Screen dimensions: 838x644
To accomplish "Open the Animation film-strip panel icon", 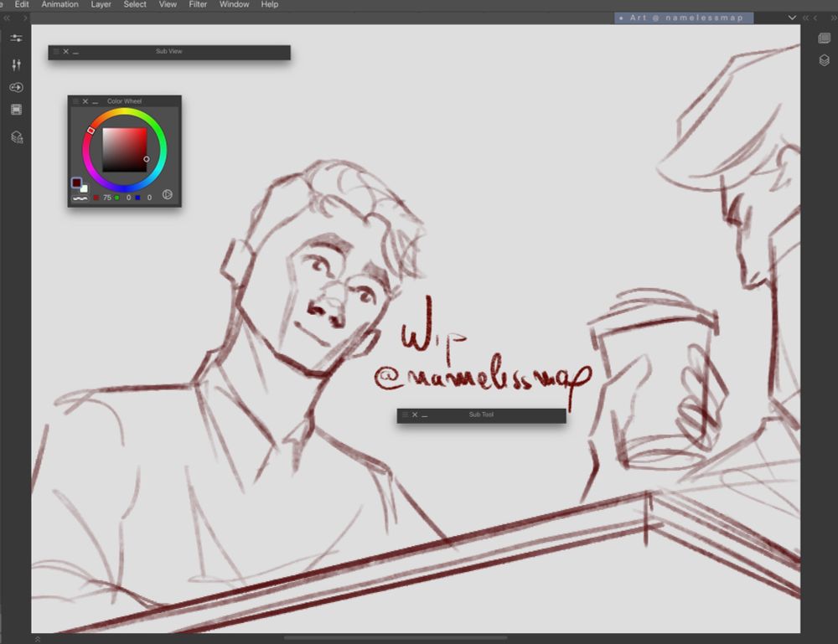I will pyautogui.click(x=16, y=110).
